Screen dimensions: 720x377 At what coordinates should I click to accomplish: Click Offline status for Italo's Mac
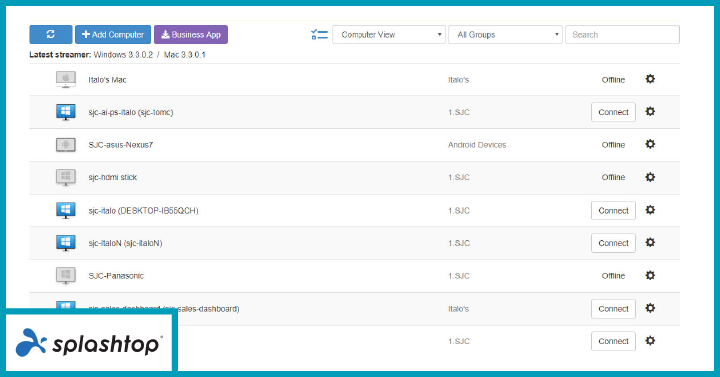coord(613,80)
